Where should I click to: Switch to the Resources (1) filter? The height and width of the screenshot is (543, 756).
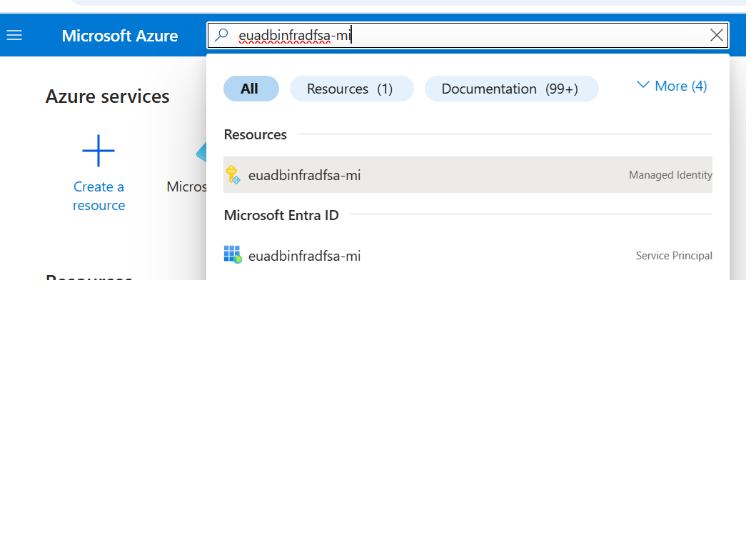point(351,88)
